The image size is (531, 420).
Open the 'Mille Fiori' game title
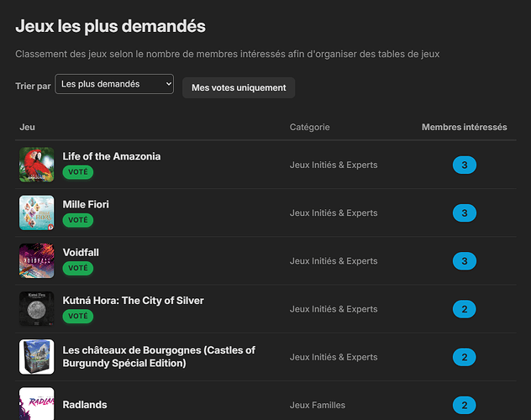(x=86, y=204)
